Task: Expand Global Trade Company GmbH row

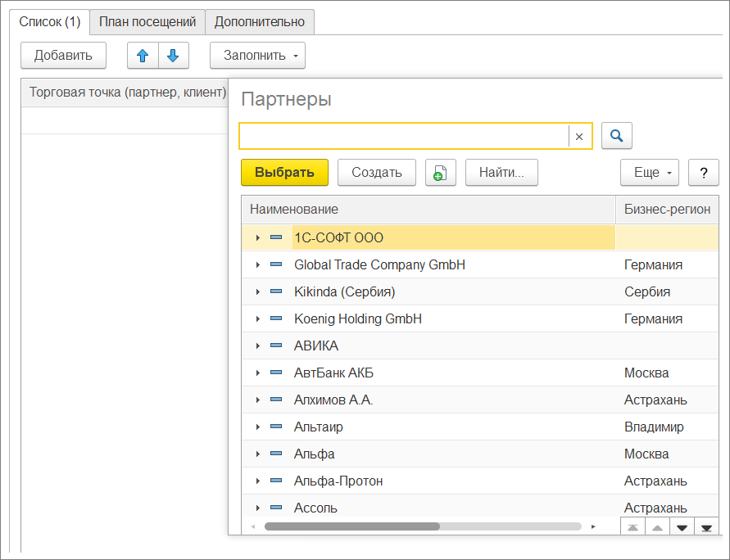Action: click(x=258, y=264)
